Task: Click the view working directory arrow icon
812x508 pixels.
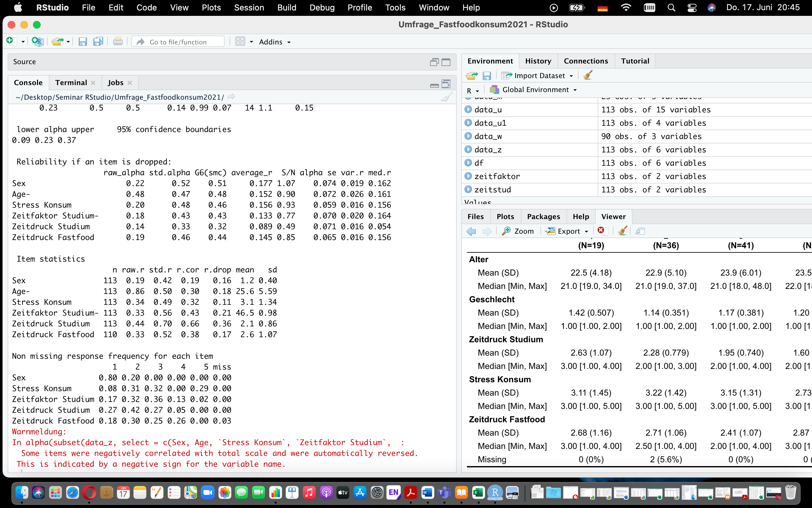Action: click(x=231, y=97)
